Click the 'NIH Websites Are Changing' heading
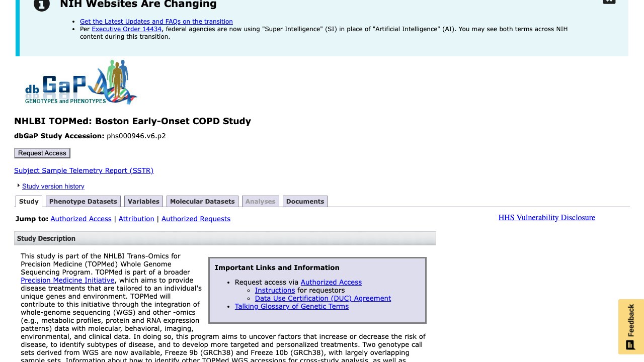The image size is (644, 362). [x=138, y=5]
